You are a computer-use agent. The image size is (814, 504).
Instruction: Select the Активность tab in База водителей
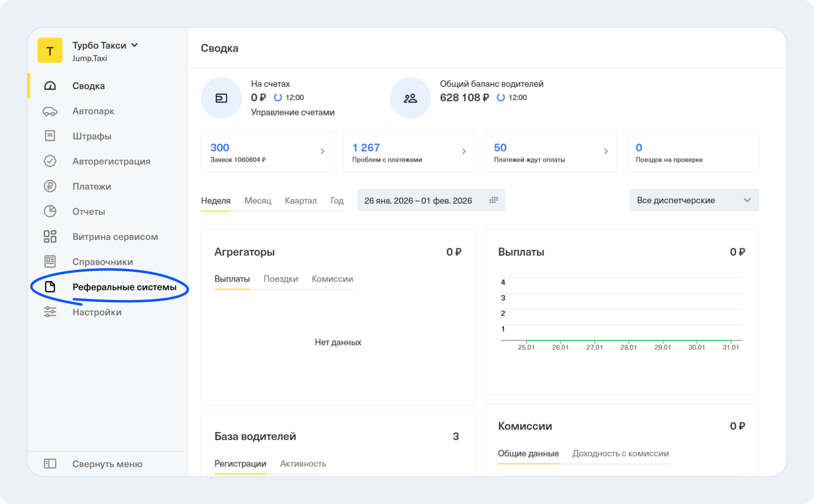click(303, 464)
